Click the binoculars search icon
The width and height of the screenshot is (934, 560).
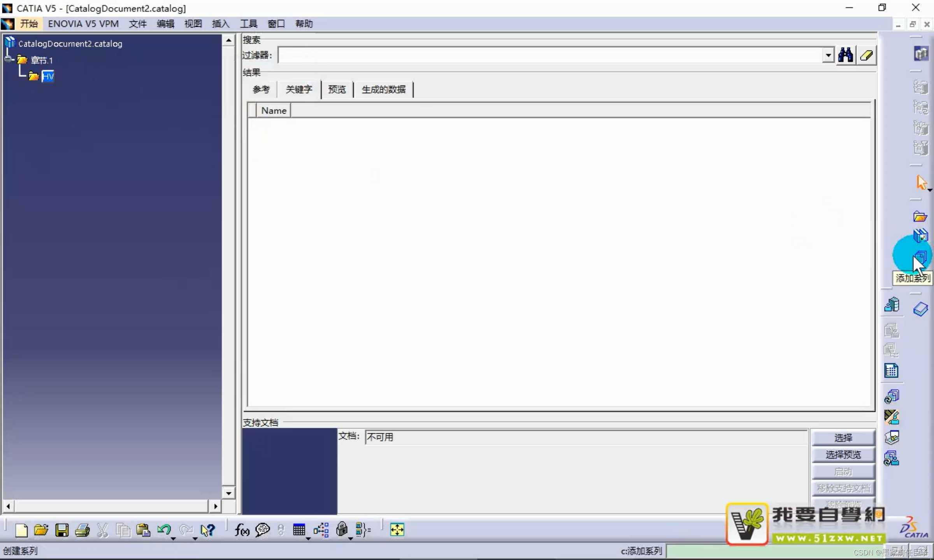[x=845, y=55]
